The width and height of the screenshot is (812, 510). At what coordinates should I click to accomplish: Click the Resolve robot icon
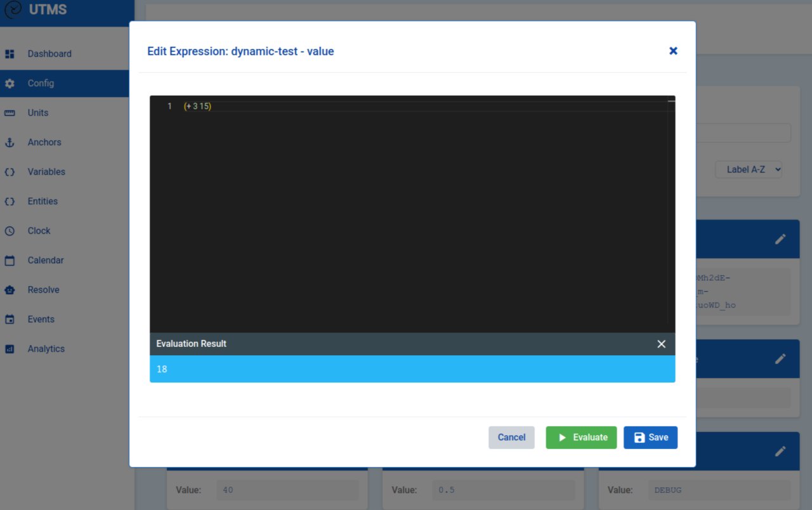click(10, 290)
